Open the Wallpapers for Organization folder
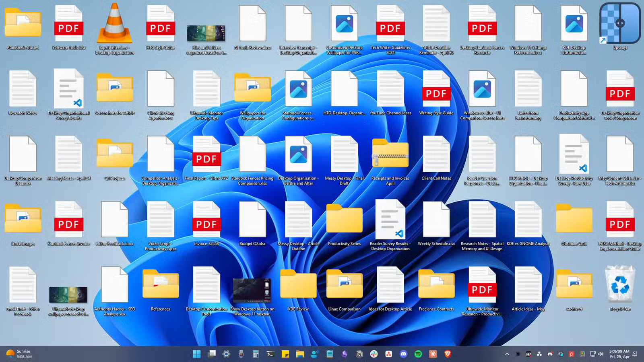Viewport: 644px width, 362px height. tap(252, 88)
